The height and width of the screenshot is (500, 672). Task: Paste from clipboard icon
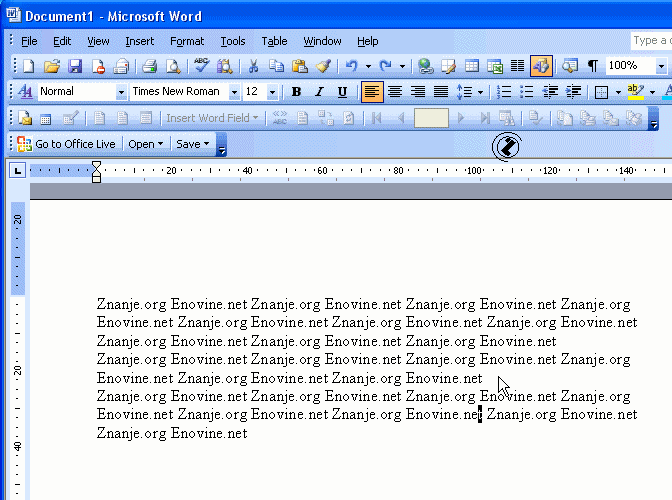[x=300, y=66]
